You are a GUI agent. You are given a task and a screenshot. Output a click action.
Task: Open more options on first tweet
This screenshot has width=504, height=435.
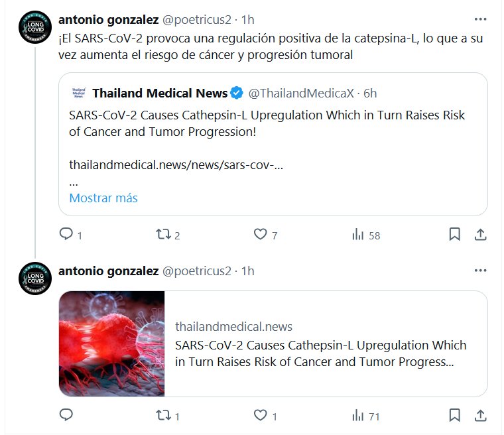480,19
